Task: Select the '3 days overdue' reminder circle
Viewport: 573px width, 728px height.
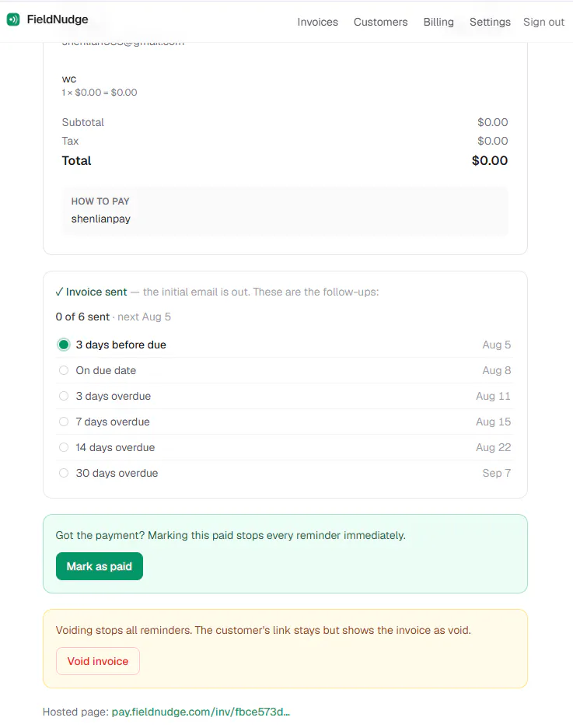Action: pyautogui.click(x=64, y=396)
